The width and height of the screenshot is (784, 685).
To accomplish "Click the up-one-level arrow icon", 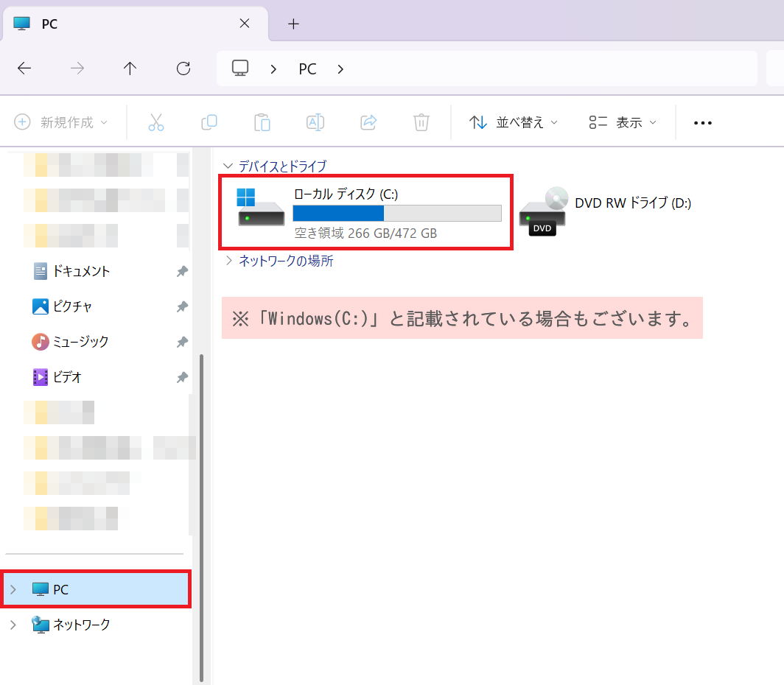I will coord(130,68).
